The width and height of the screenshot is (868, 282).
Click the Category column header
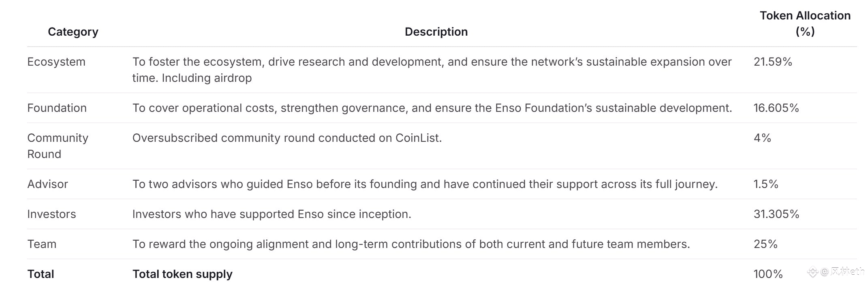pyautogui.click(x=73, y=32)
